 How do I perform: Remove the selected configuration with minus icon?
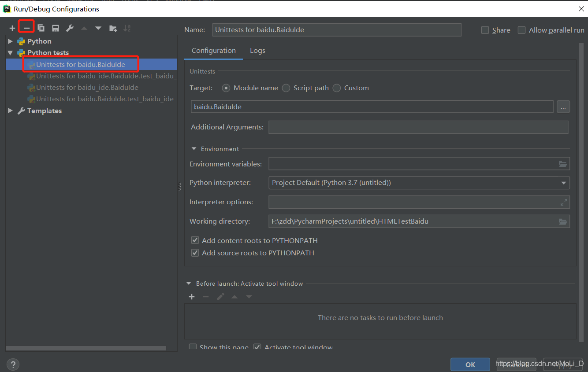tap(27, 28)
